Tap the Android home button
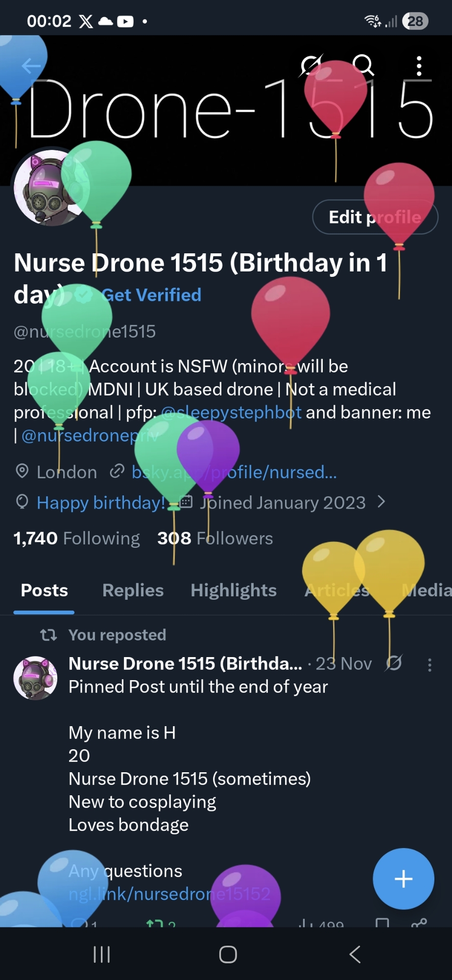 coord(228,954)
